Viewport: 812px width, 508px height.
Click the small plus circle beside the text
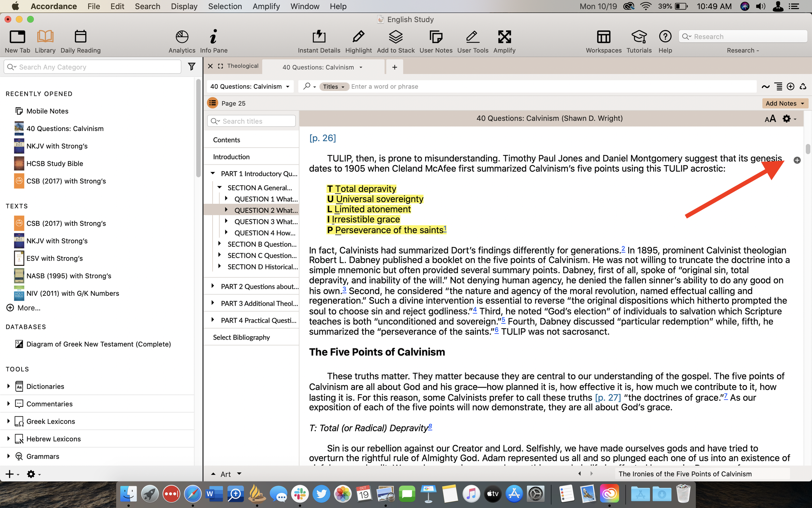point(797,160)
